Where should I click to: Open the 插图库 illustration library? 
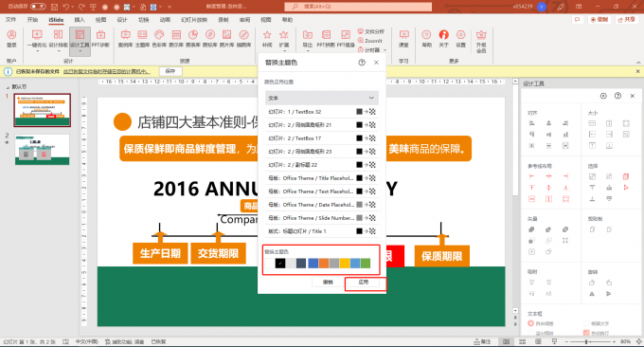point(244,39)
